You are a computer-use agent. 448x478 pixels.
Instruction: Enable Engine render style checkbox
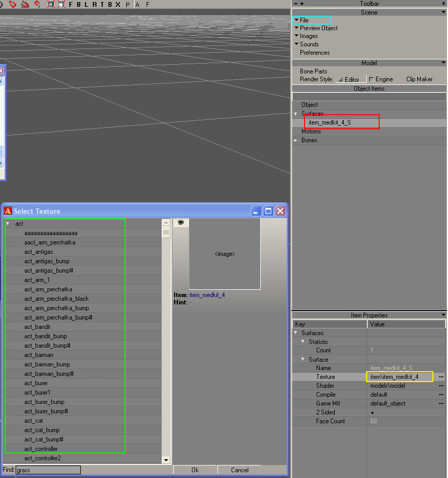point(371,79)
